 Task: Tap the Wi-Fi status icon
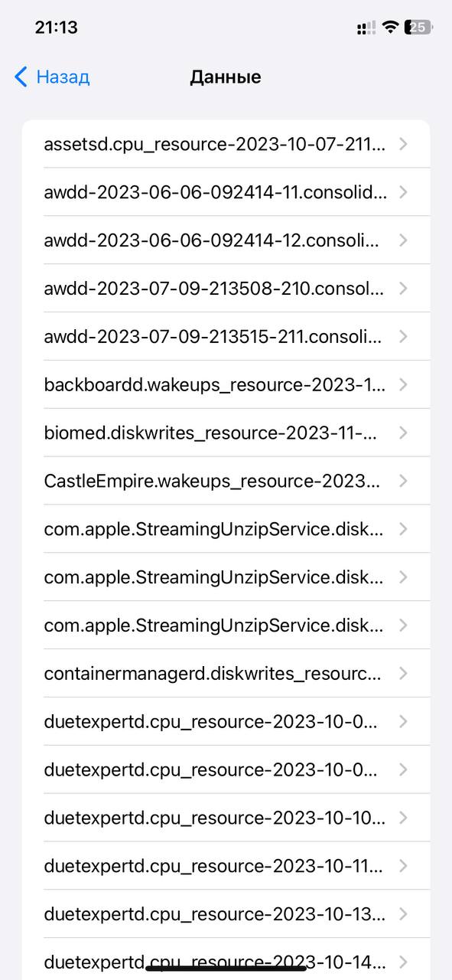390,28
